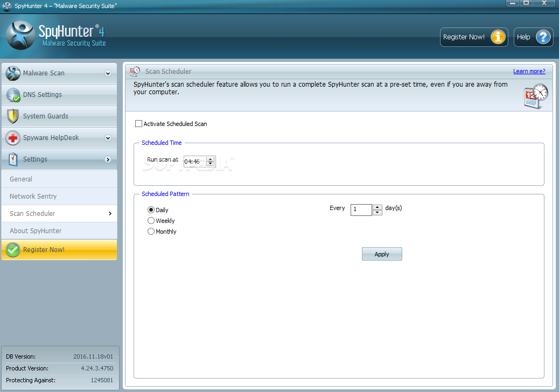The image size is (559, 392).
Task: Click the Every day(s) number field
Action: pyautogui.click(x=361, y=209)
